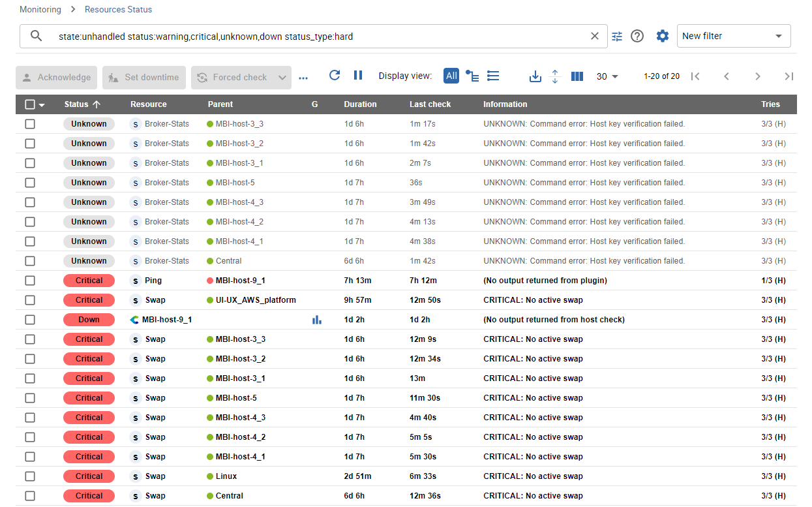Screen dimensions: 812x507
Task: Open the search help question mark icon
Action: pyautogui.click(x=637, y=37)
